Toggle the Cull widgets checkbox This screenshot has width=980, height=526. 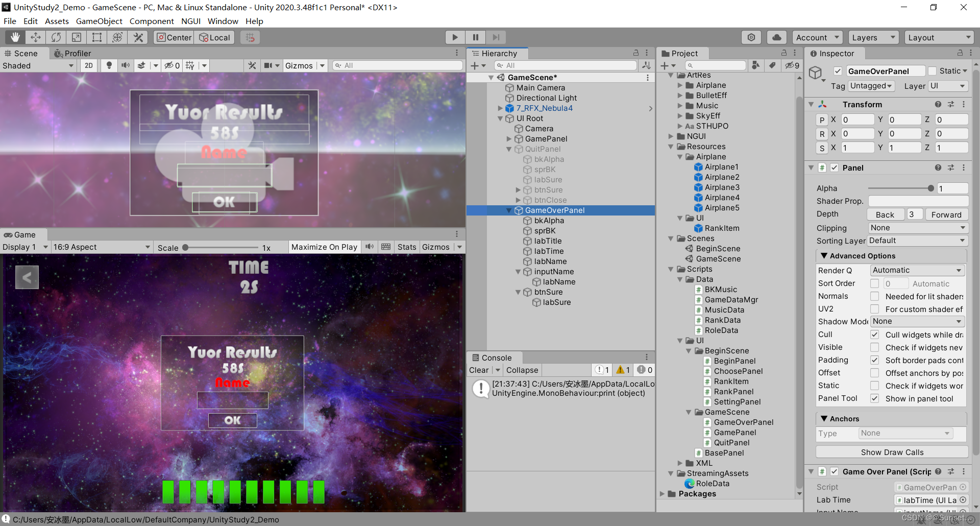tap(874, 334)
